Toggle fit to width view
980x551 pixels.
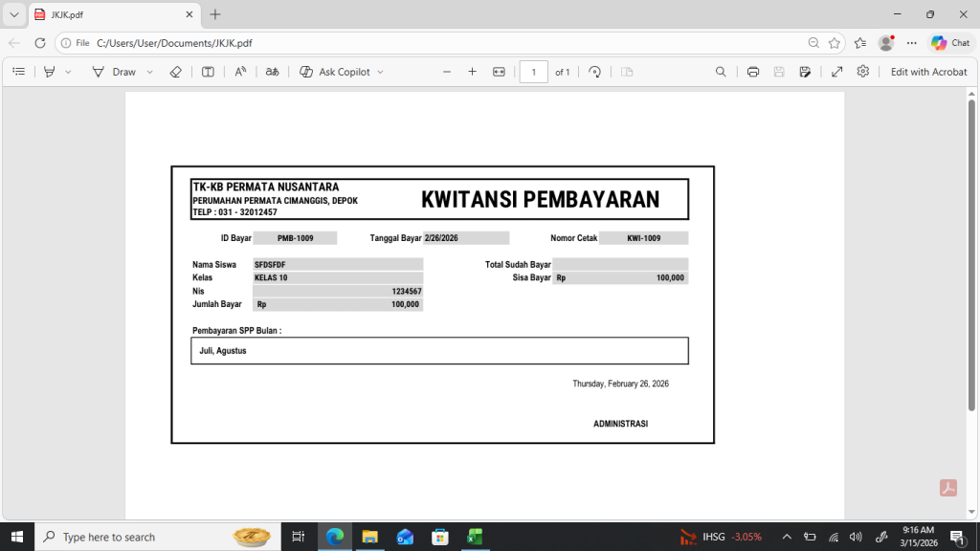click(x=499, y=72)
